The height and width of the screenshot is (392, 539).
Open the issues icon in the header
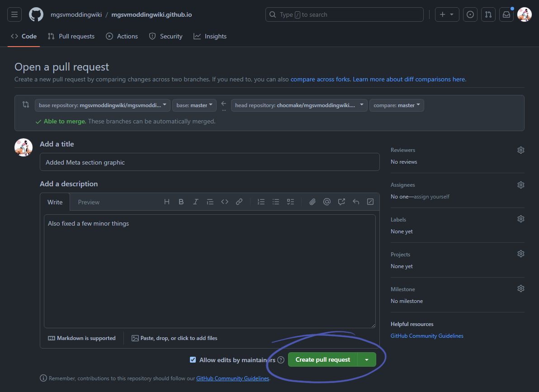[470, 14]
